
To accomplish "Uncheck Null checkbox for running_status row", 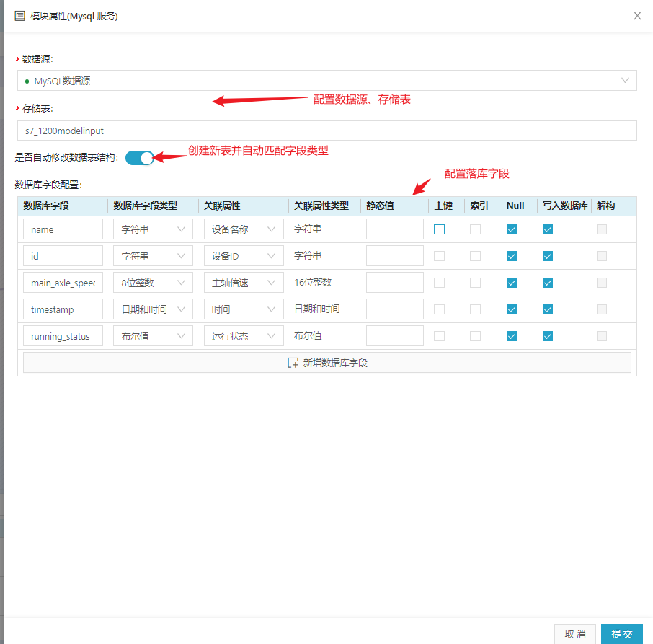I will 512,336.
